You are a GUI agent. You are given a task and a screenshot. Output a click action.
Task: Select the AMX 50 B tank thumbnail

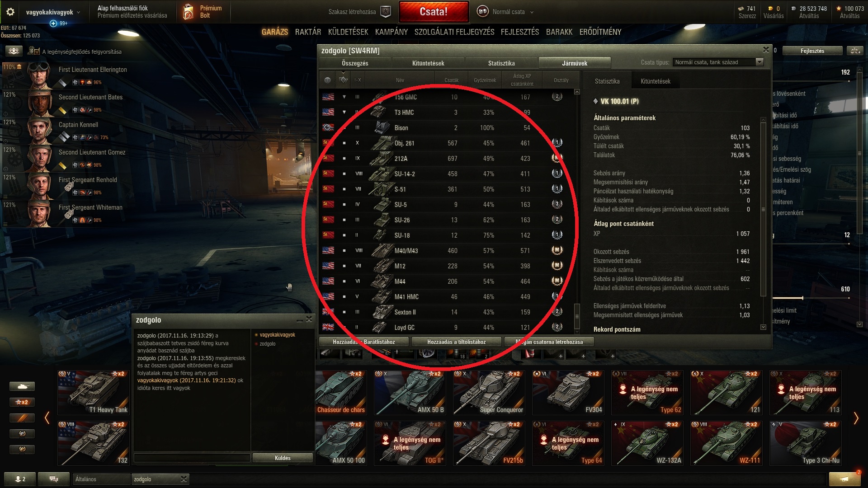[410, 393]
